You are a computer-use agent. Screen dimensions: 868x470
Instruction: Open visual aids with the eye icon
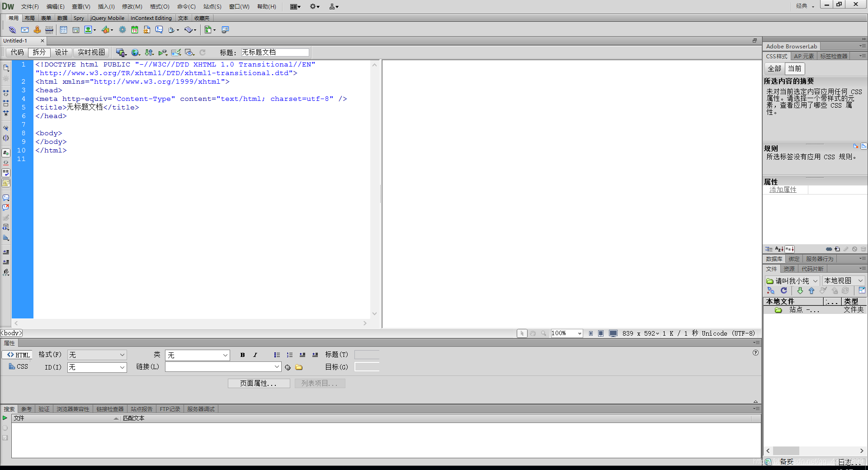pyautogui.click(x=190, y=52)
